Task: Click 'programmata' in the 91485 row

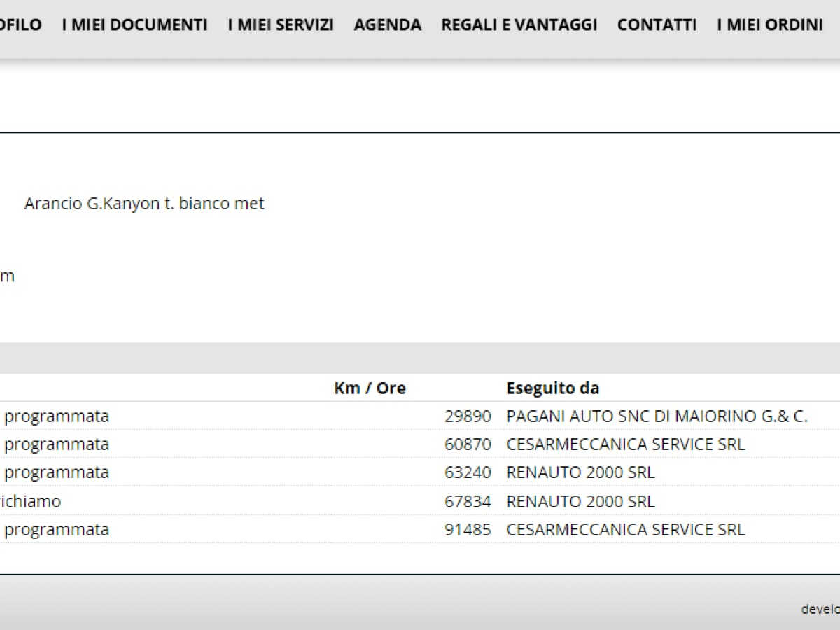Action: [57, 530]
